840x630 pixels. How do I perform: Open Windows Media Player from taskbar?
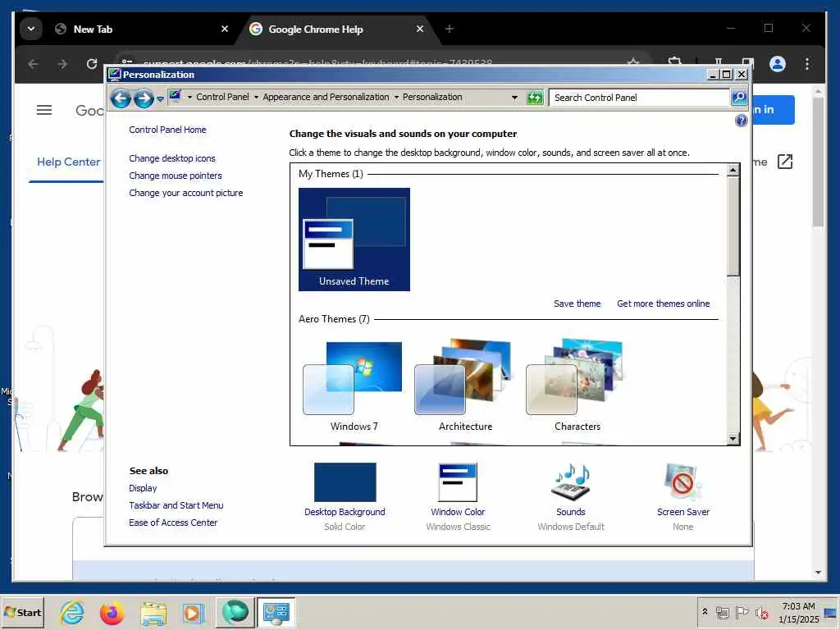tap(193, 613)
